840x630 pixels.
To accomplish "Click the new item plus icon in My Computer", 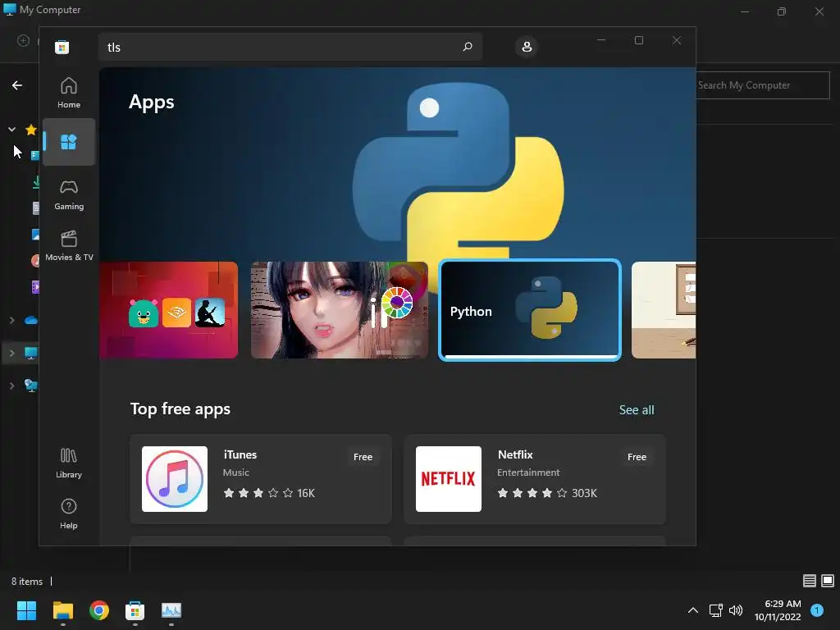I will pos(23,41).
